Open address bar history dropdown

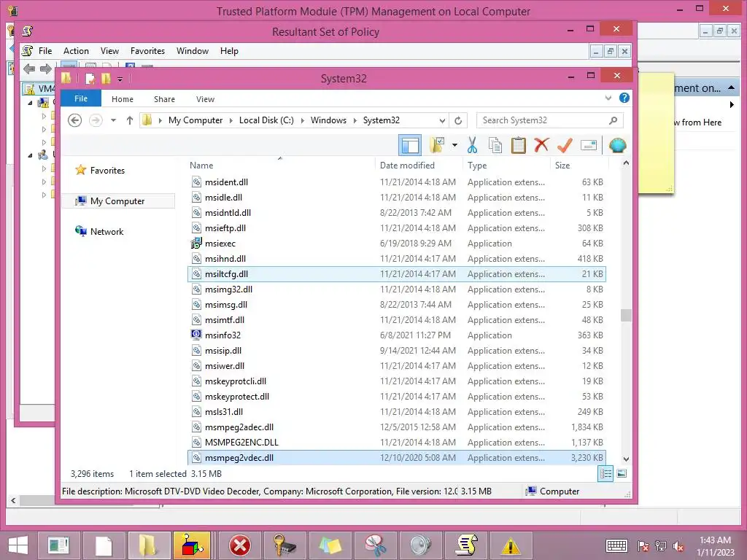(x=442, y=120)
